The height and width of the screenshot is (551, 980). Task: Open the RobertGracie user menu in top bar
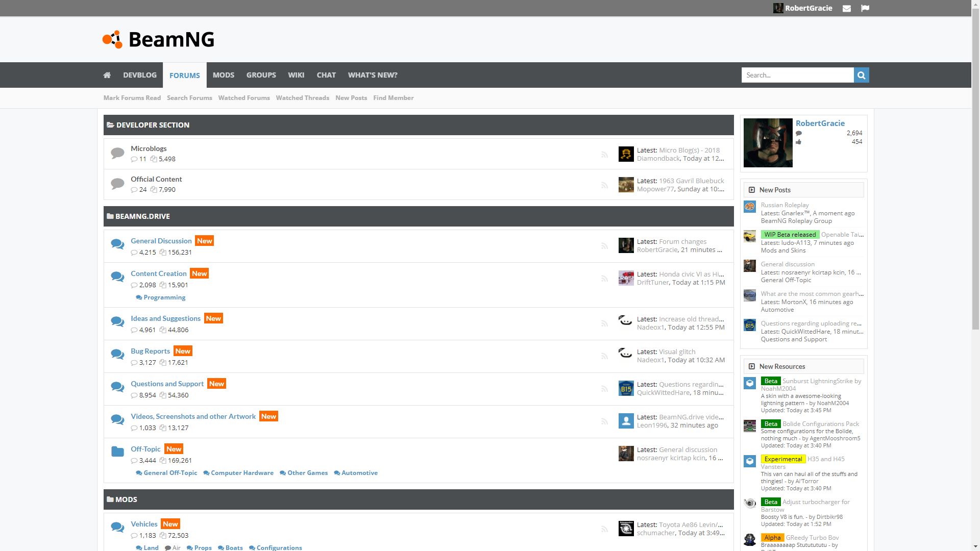point(803,8)
